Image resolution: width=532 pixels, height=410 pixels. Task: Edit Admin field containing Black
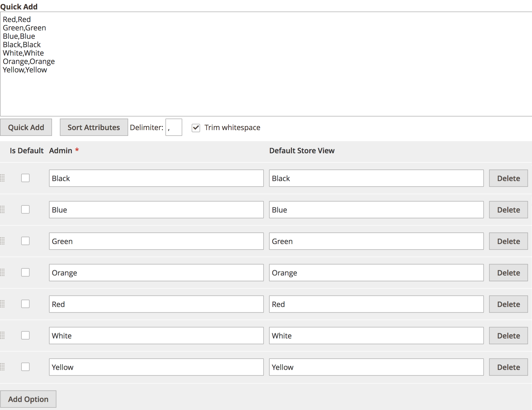pos(156,178)
